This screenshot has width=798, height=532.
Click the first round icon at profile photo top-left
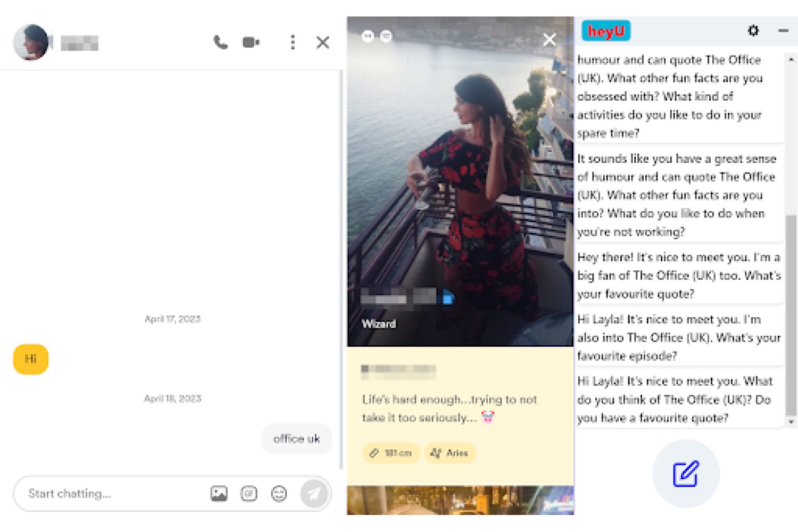368,36
